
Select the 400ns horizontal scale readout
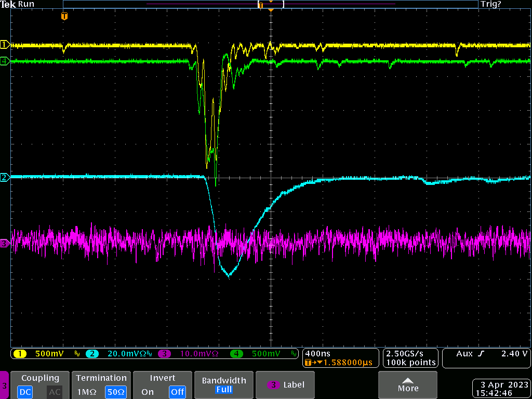[x=317, y=353]
